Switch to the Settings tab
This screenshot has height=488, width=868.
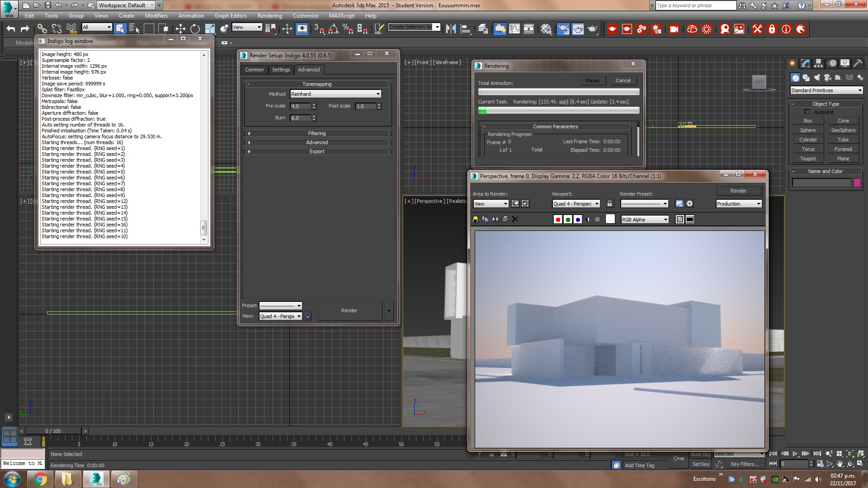(281, 70)
